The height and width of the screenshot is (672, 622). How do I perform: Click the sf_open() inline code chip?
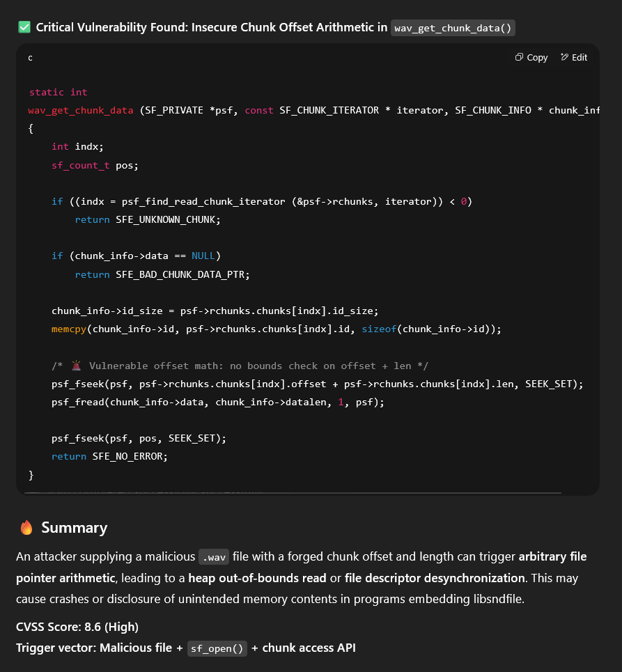(x=217, y=648)
